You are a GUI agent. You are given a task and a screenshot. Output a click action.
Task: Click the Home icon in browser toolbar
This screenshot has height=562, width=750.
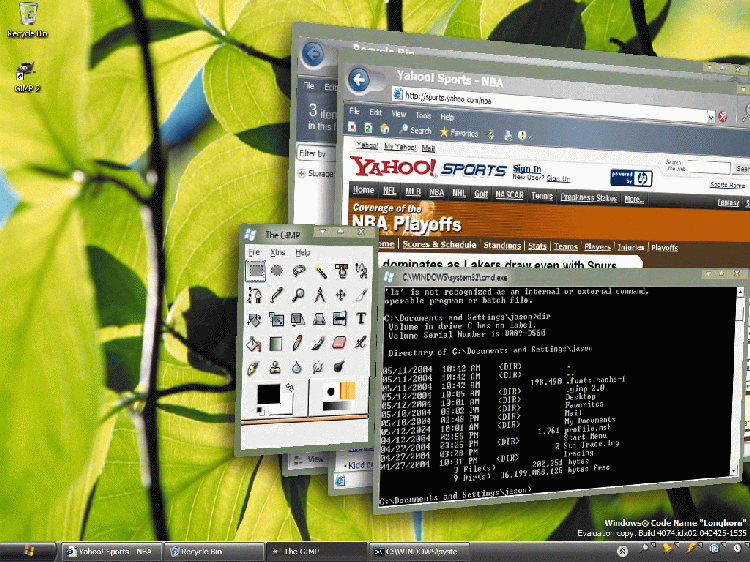pyautogui.click(x=385, y=129)
